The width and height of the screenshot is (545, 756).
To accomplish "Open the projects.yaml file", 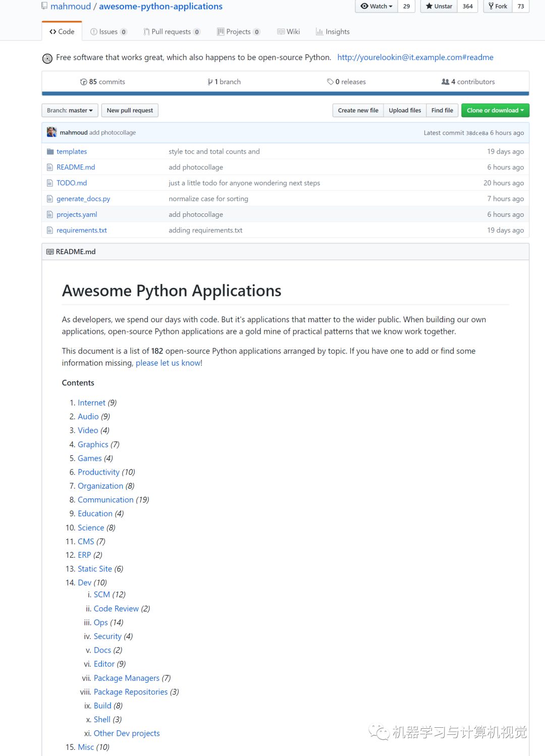I will [77, 214].
